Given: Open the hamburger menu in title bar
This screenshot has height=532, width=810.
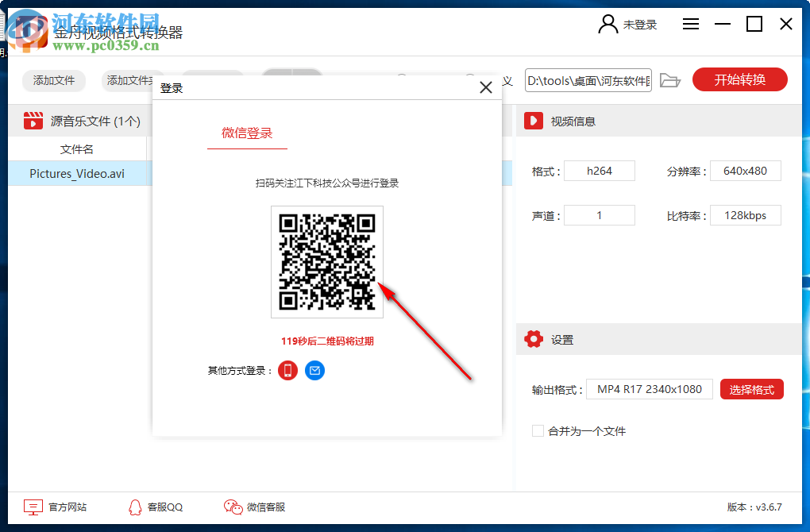Looking at the screenshot, I should (690, 24).
